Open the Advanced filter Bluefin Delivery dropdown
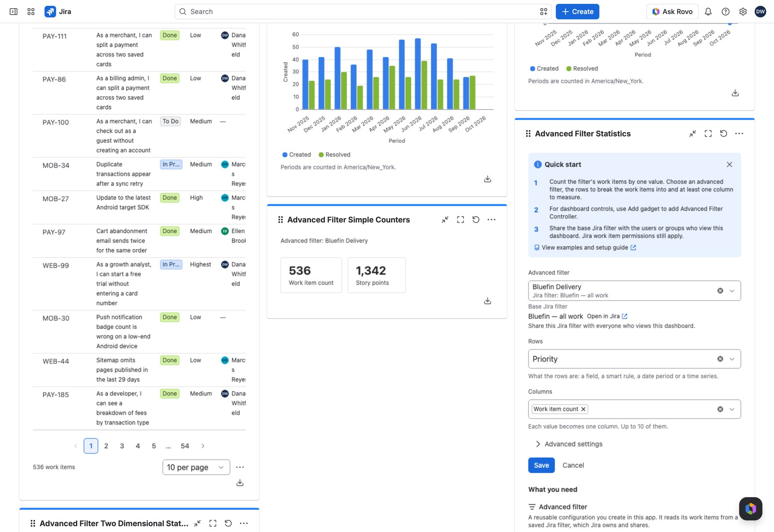This screenshot has width=774, height=532. [635, 291]
